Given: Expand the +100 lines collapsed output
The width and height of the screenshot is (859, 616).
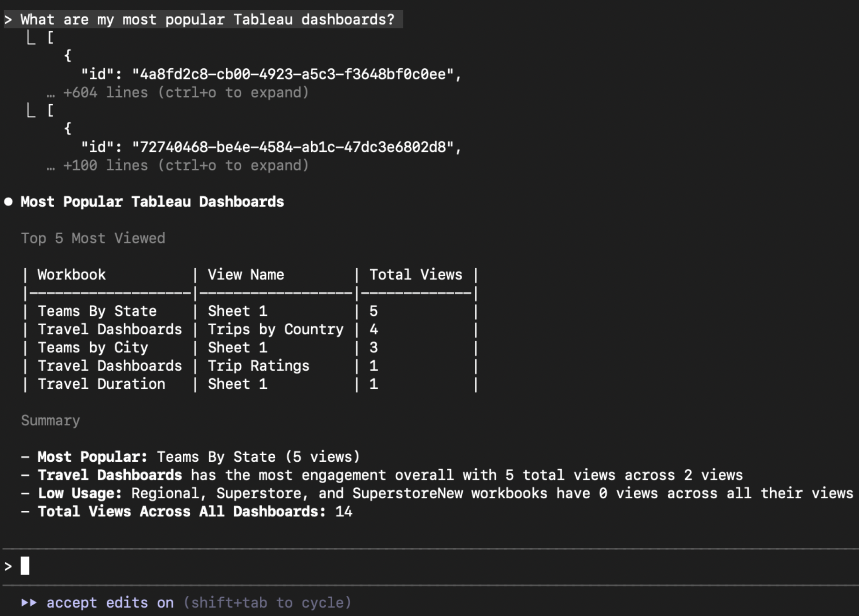Looking at the screenshot, I should pyautogui.click(x=186, y=165).
